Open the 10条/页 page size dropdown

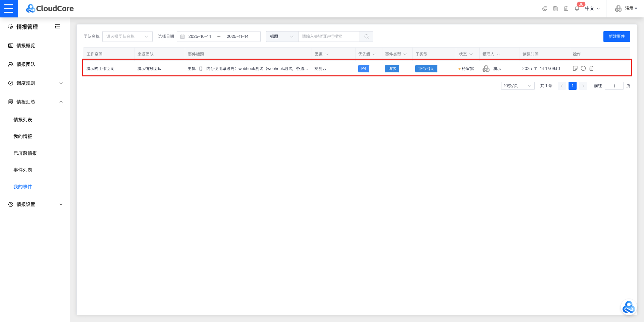(517, 86)
